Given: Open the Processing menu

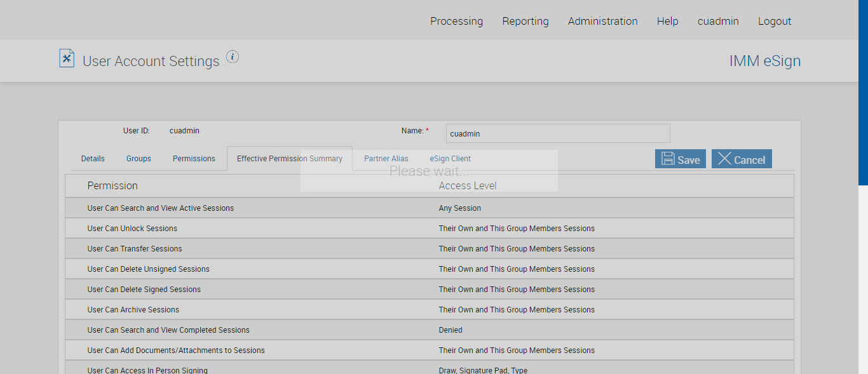Looking at the screenshot, I should [456, 21].
